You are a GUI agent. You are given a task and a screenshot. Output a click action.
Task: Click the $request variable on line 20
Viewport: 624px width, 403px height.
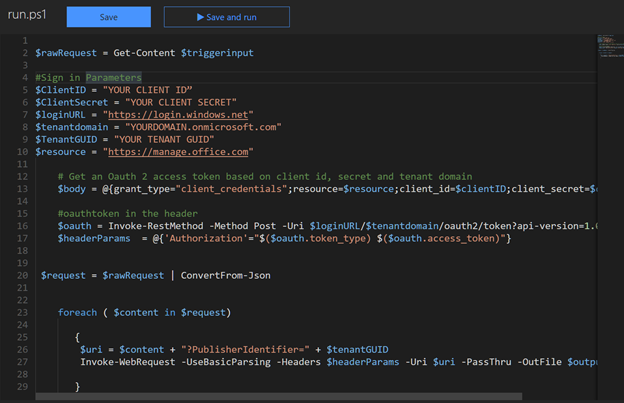click(x=63, y=275)
